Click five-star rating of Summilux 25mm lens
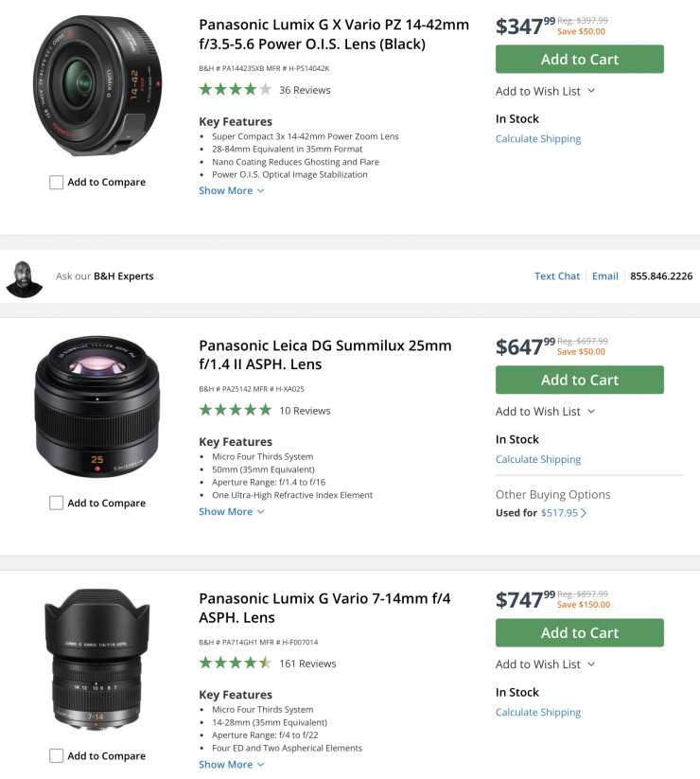The width and height of the screenshot is (700, 779). coord(235,410)
